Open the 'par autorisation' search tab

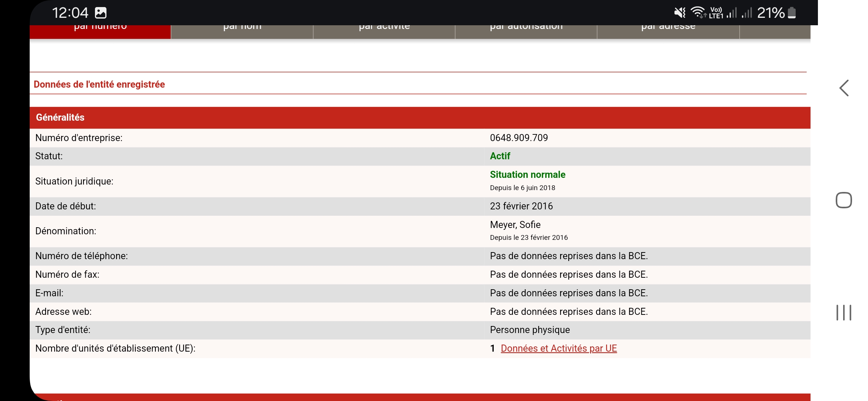526,31
